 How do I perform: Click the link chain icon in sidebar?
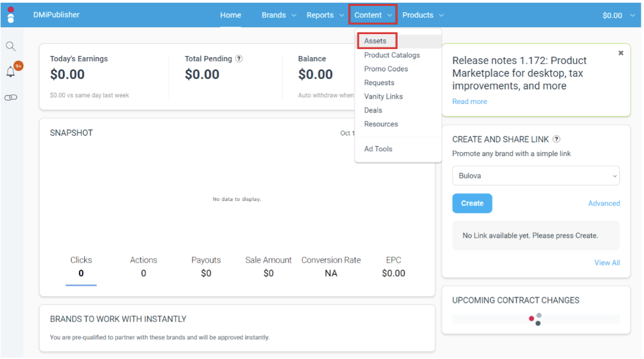[x=11, y=97]
